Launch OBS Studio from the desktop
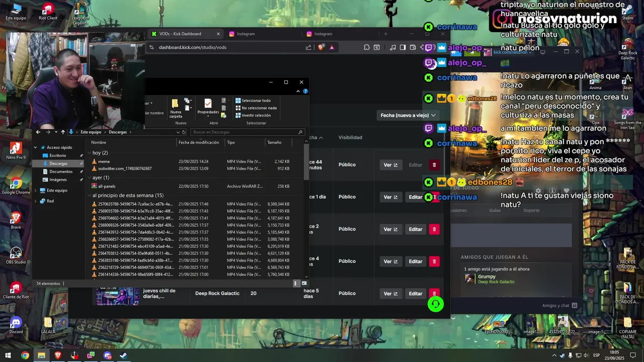The width and height of the screenshot is (644, 362). pyautogui.click(x=16, y=255)
